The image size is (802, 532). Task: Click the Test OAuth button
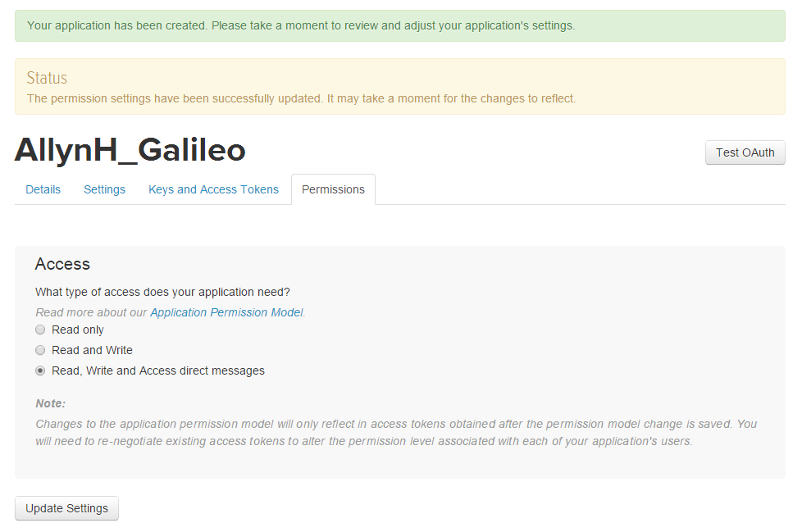pos(745,152)
